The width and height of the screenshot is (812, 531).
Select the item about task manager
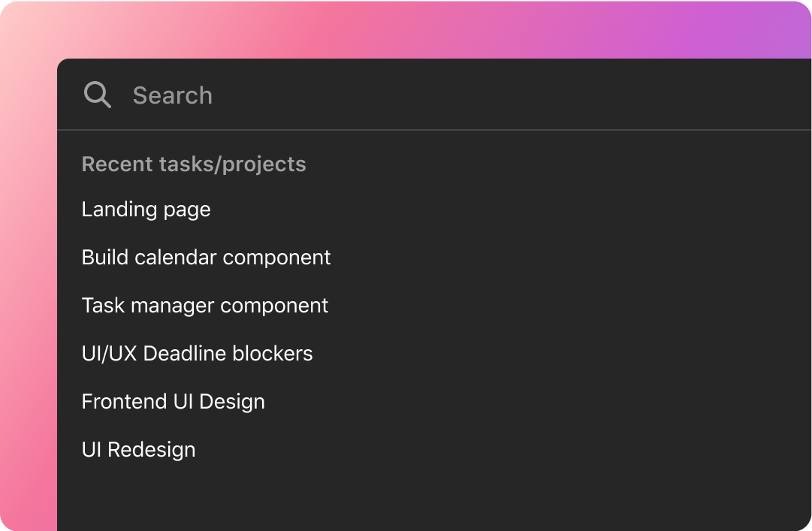pyautogui.click(x=204, y=306)
